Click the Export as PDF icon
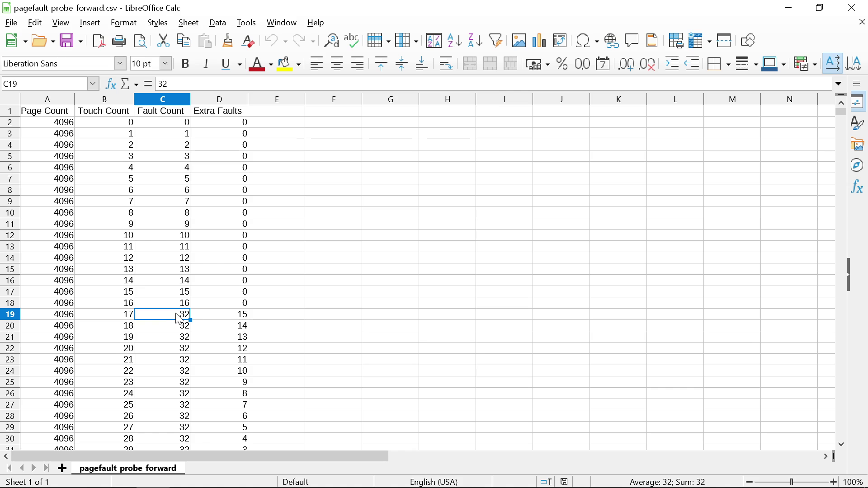 coord(99,41)
